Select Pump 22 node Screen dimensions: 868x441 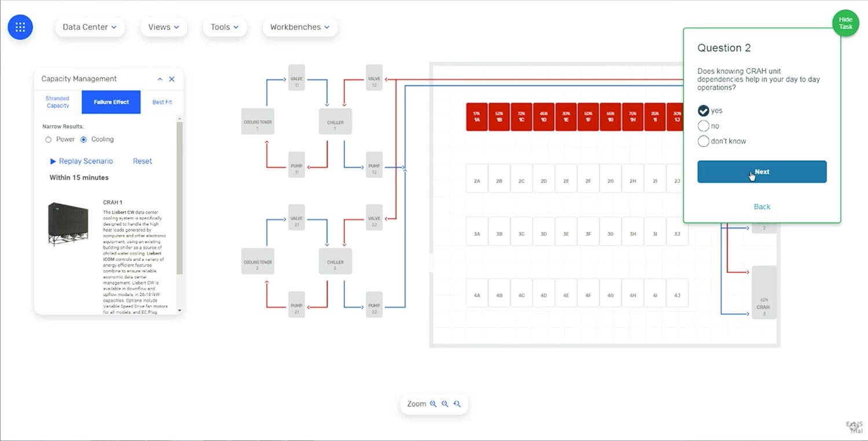(374, 304)
